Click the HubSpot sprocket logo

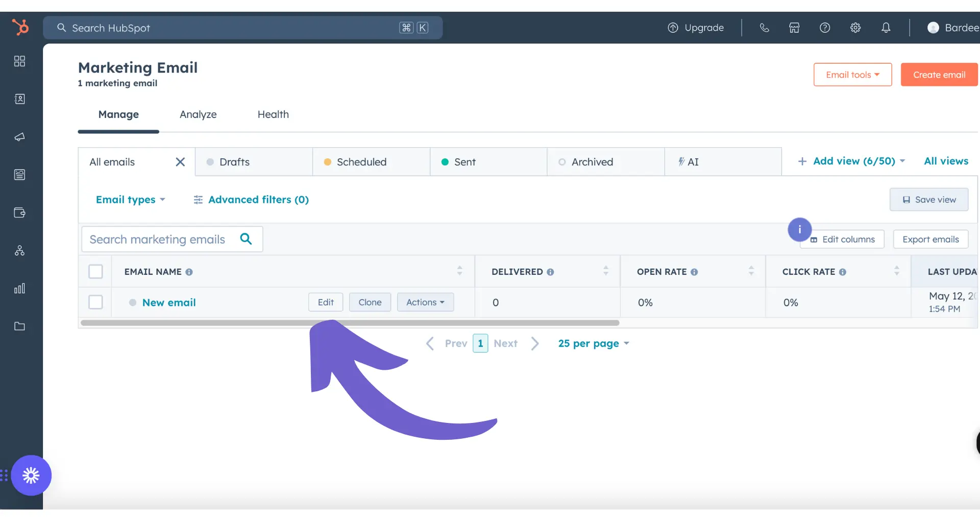[20, 27]
